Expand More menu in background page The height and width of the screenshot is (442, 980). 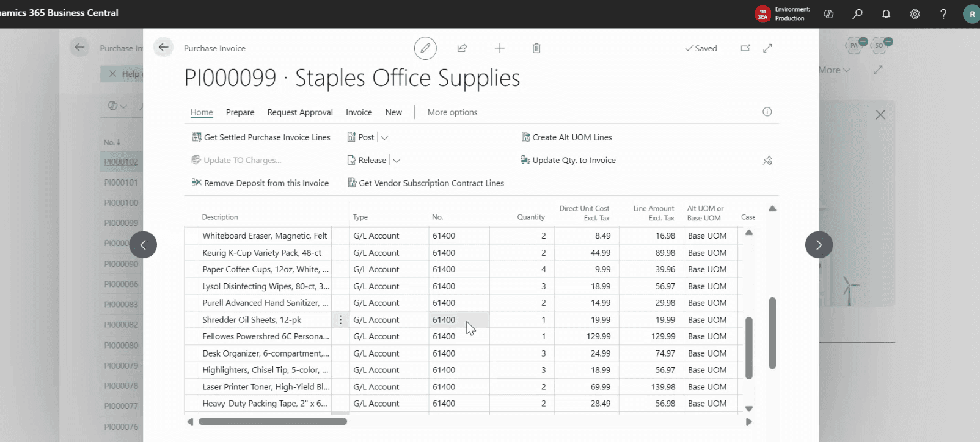pyautogui.click(x=835, y=70)
